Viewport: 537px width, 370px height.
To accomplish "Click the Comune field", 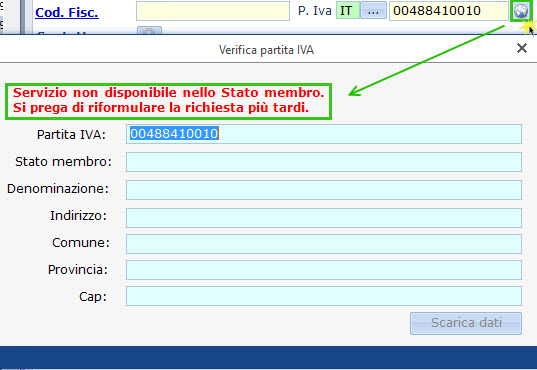I will (324, 244).
